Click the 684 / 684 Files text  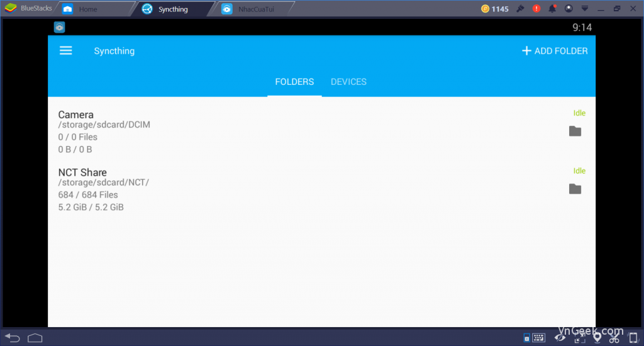pos(88,195)
